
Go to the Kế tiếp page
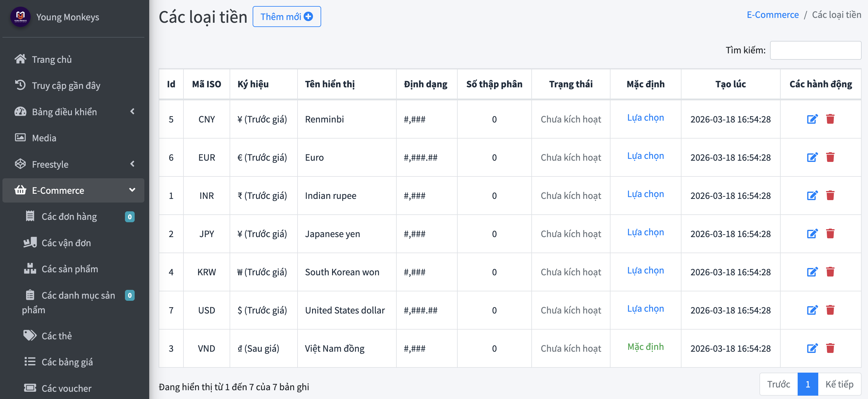839,384
